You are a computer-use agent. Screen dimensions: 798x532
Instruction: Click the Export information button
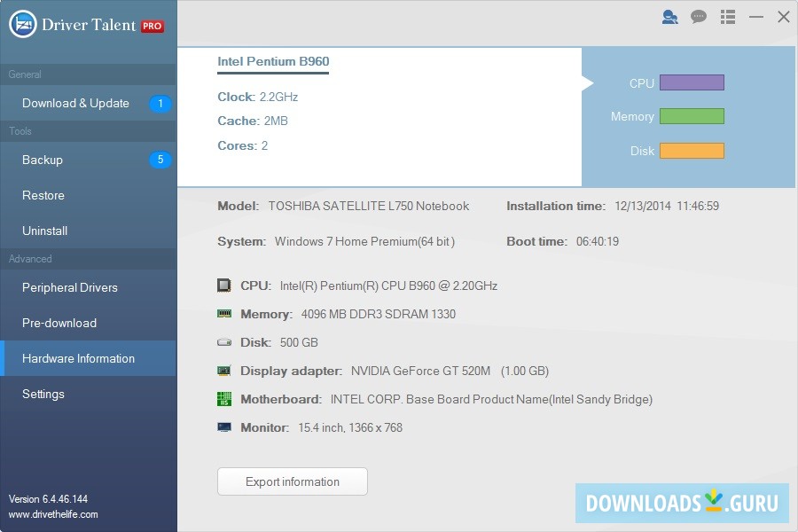coord(292,481)
